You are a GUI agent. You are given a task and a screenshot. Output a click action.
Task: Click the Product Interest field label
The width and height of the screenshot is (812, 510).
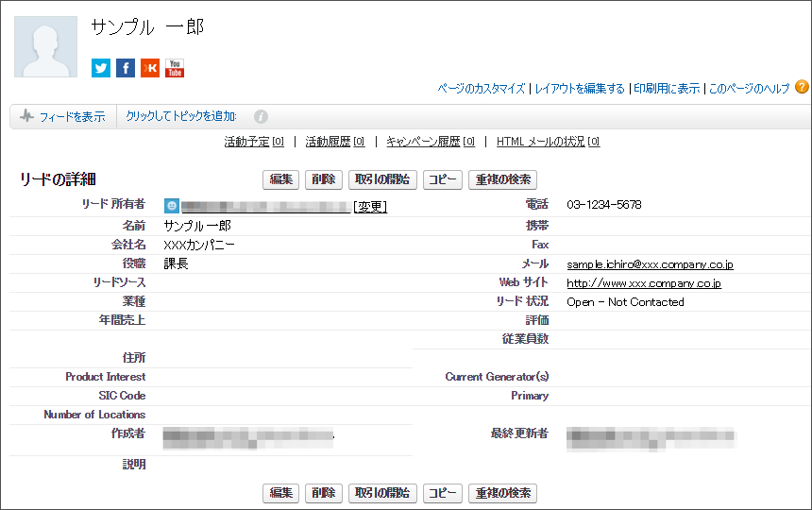(105, 377)
